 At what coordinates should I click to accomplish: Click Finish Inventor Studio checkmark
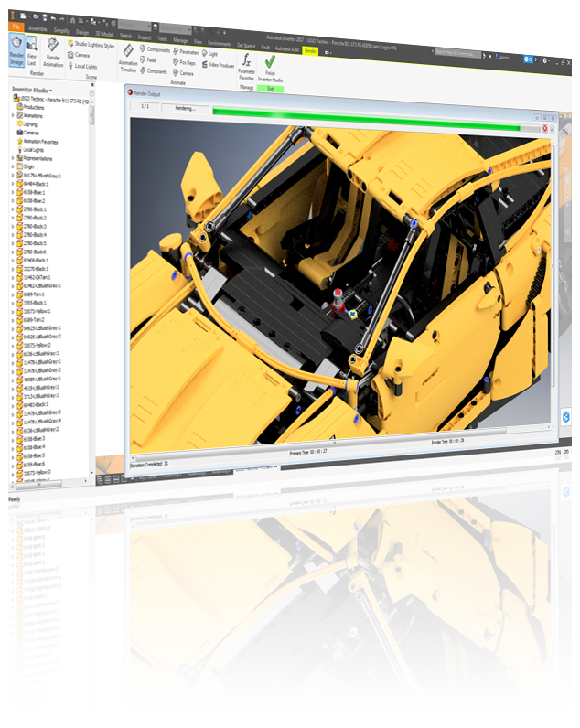[270, 66]
